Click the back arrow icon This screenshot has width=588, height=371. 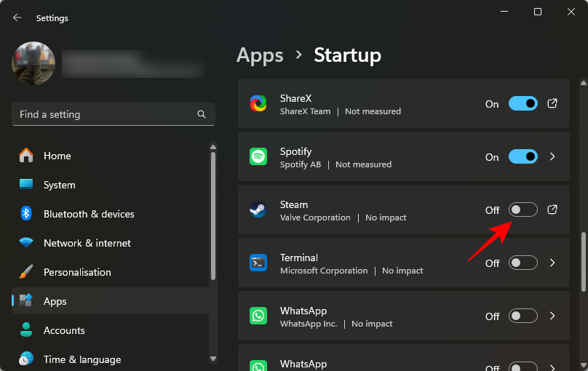click(x=17, y=17)
